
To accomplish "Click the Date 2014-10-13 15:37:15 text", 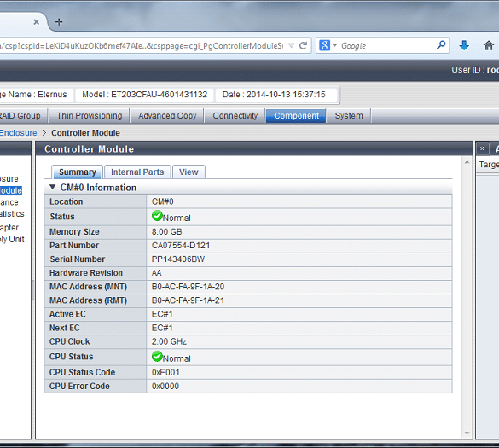I will tap(274, 95).
